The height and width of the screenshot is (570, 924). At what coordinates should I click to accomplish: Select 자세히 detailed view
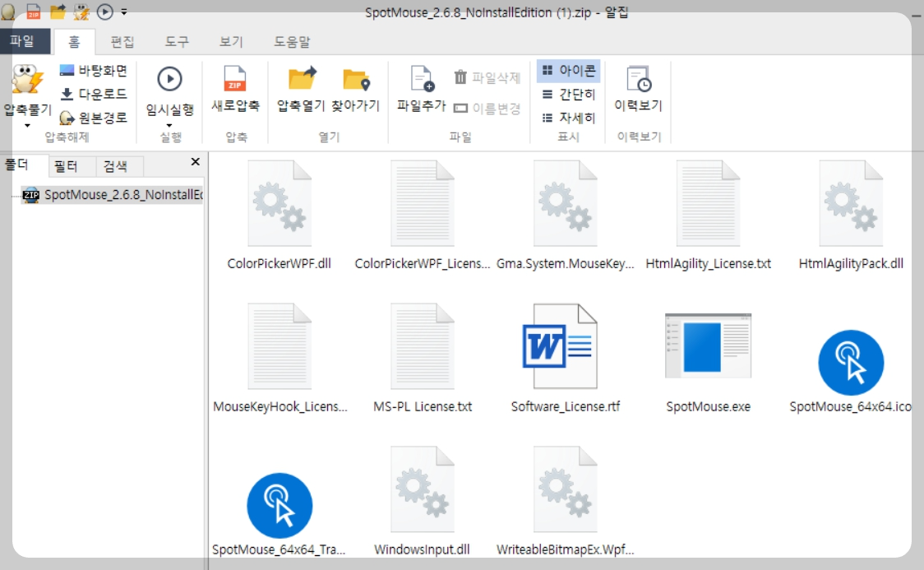pos(569,118)
